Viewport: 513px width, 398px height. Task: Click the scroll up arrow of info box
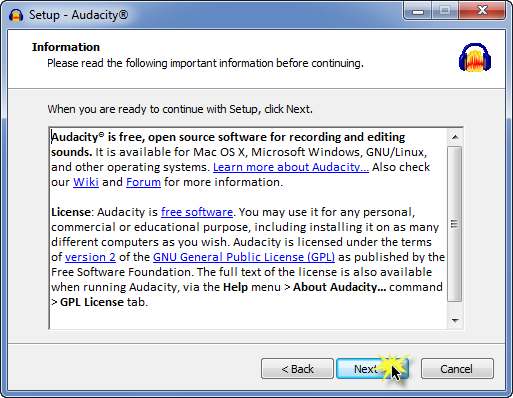[455, 137]
